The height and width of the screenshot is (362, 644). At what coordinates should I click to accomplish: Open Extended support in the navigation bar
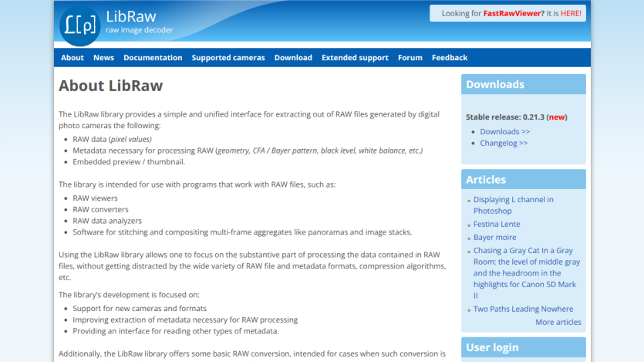355,58
